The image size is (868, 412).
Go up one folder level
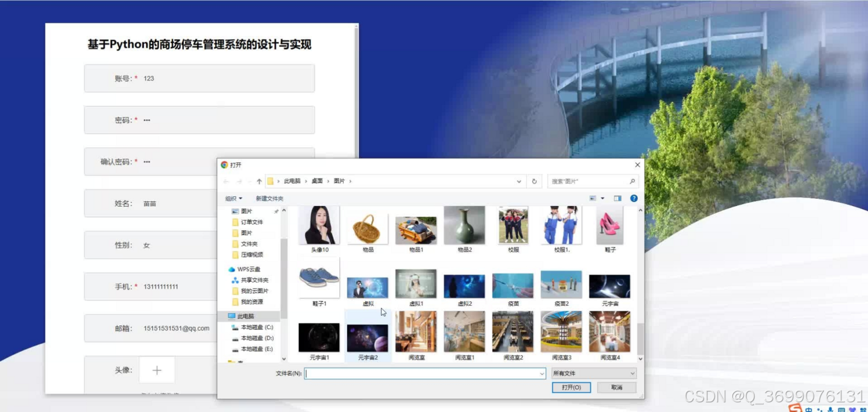[259, 181]
